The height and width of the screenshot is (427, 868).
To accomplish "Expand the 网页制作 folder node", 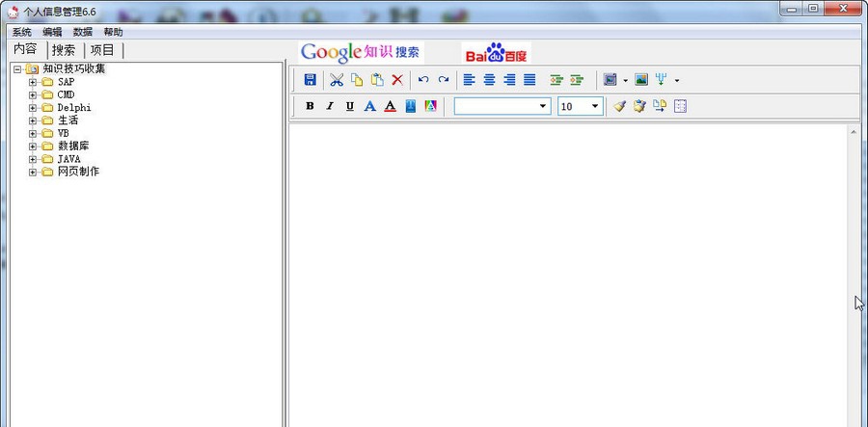I will click(33, 172).
